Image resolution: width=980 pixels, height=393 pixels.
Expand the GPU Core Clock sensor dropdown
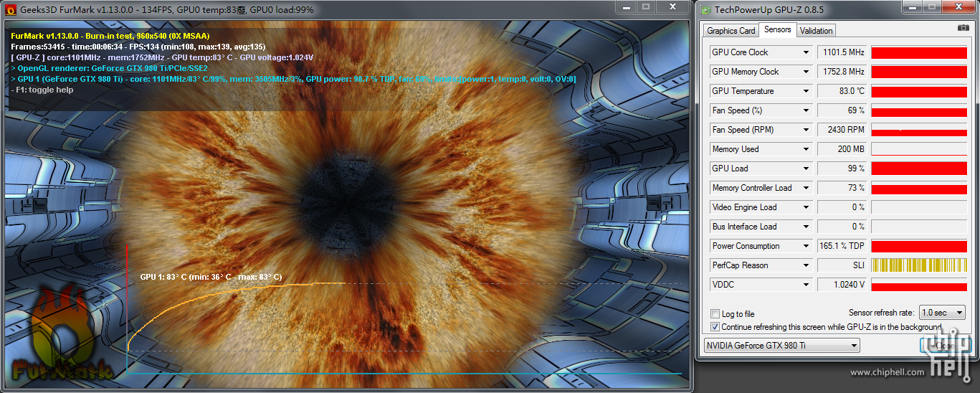(x=806, y=52)
